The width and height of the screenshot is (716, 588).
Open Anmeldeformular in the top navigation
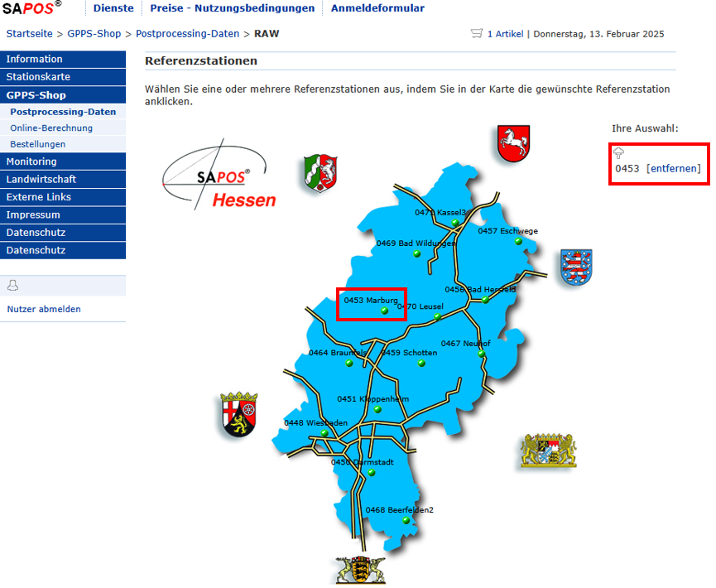377,8
